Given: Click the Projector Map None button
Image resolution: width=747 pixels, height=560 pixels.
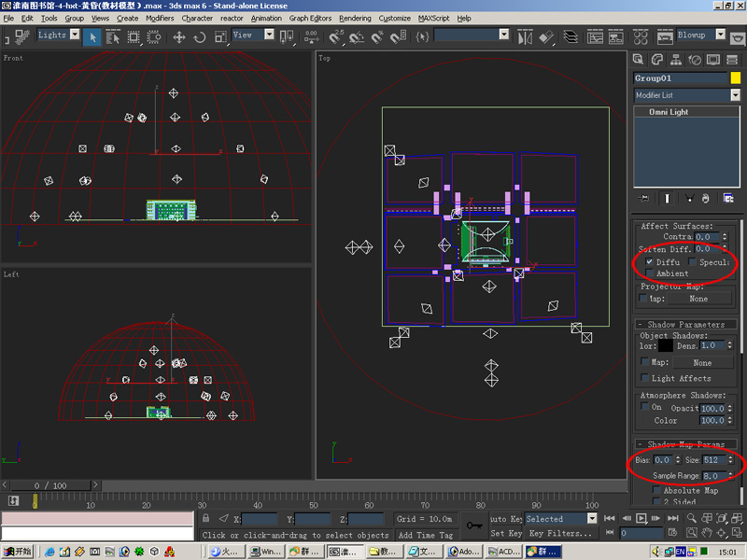Looking at the screenshot, I should pyautogui.click(x=698, y=299).
